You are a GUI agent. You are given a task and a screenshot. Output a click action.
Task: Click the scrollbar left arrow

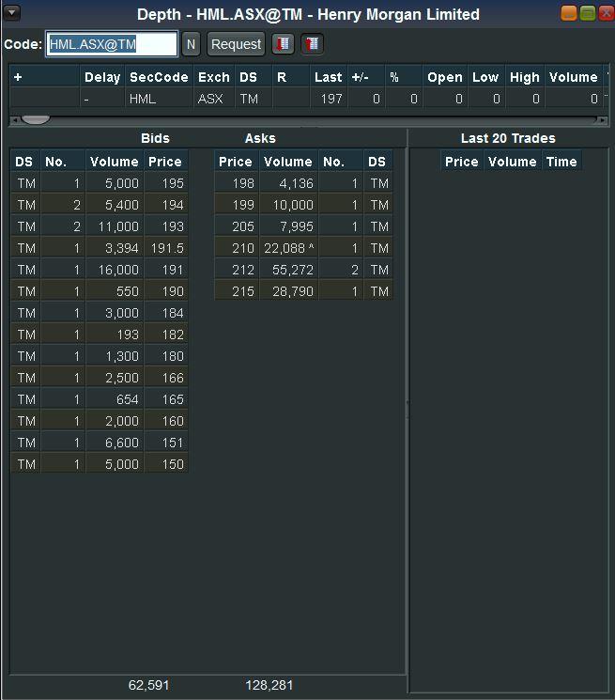tap(15, 119)
